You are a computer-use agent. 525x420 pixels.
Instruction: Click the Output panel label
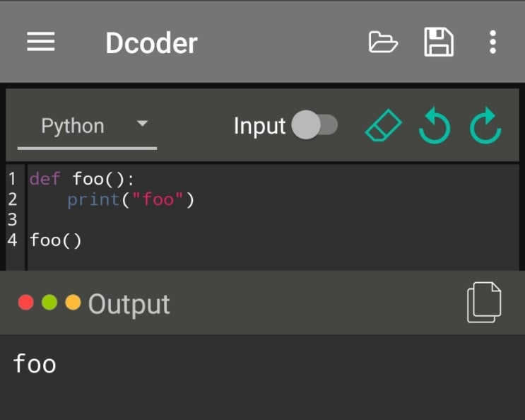(x=129, y=304)
